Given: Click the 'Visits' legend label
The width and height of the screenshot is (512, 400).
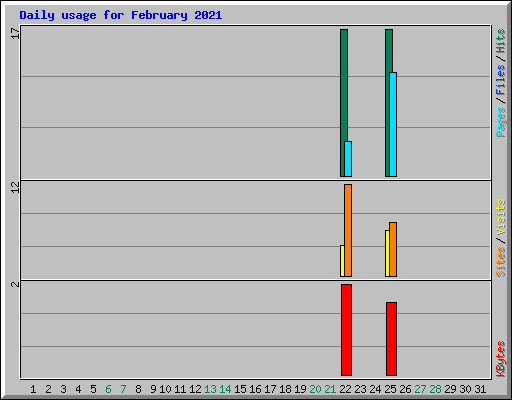Looking at the screenshot, I should 500,217.
